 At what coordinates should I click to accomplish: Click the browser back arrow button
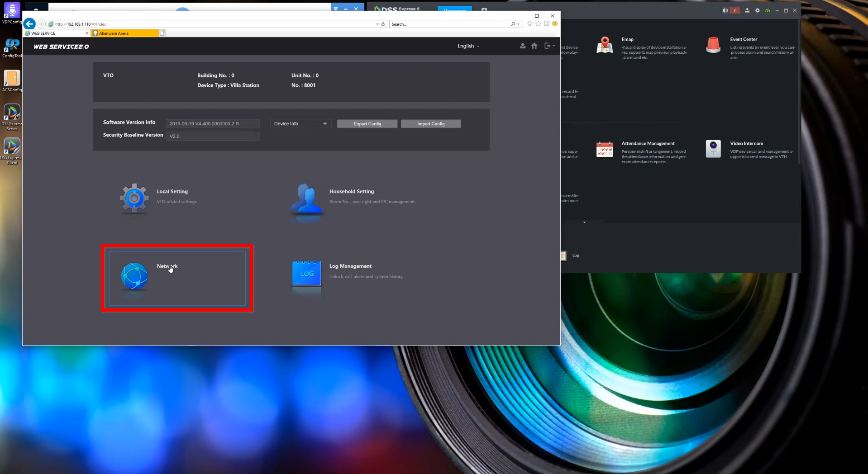29,24
